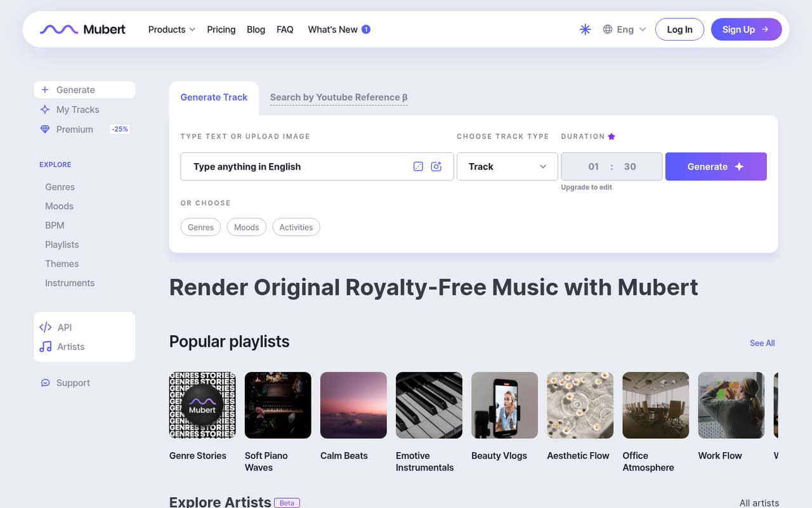Explore Genres in the sidebar
Image resolution: width=812 pixels, height=508 pixels.
click(60, 187)
